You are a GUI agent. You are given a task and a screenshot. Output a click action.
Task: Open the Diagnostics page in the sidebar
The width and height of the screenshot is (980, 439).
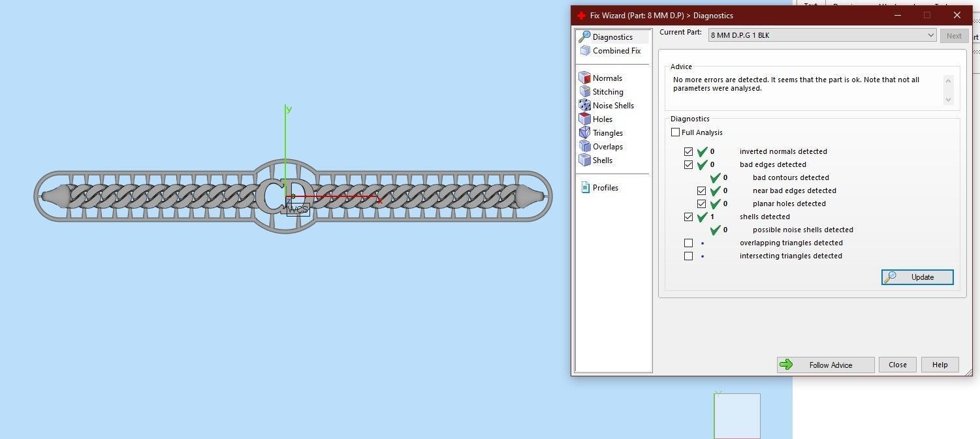click(612, 37)
